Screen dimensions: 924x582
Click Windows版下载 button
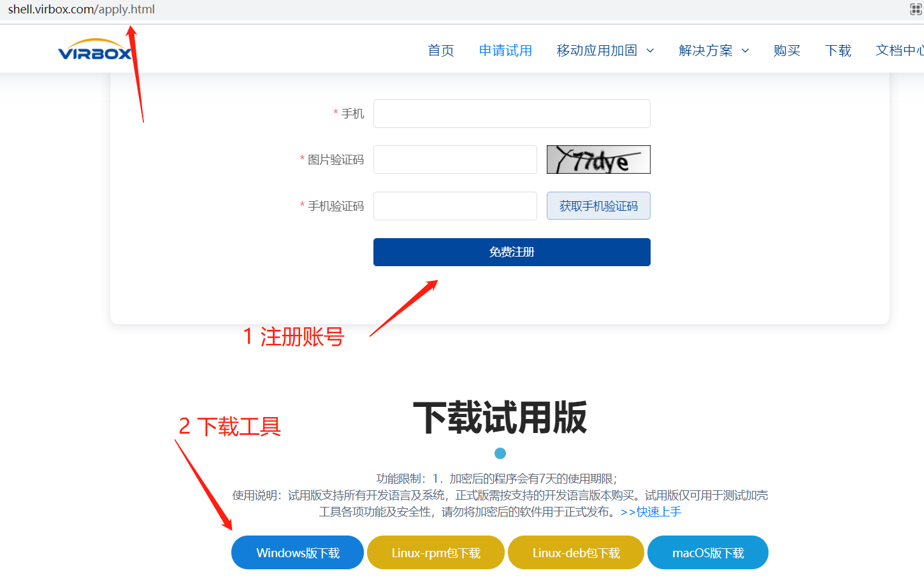pyautogui.click(x=298, y=553)
